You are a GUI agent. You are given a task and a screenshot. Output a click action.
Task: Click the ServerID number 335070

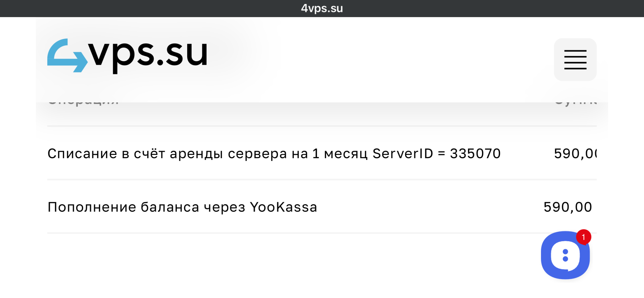pos(475,154)
